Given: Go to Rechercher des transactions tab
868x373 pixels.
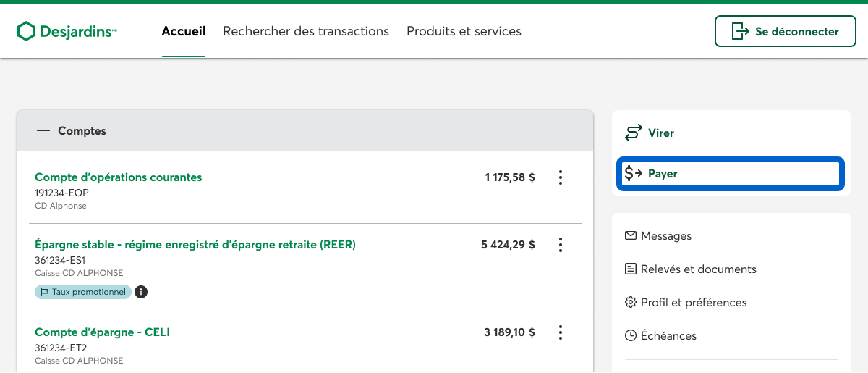Looking at the screenshot, I should [x=306, y=31].
